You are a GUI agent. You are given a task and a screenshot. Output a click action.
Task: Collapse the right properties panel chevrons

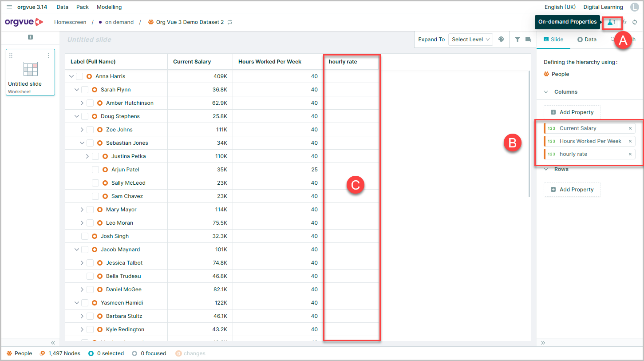[x=543, y=343]
